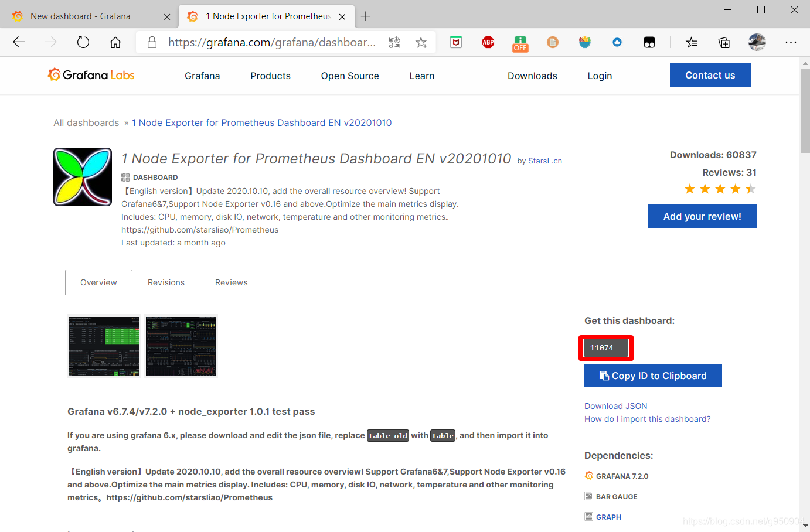Click the Login link
The width and height of the screenshot is (810, 532).
(600, 76)
